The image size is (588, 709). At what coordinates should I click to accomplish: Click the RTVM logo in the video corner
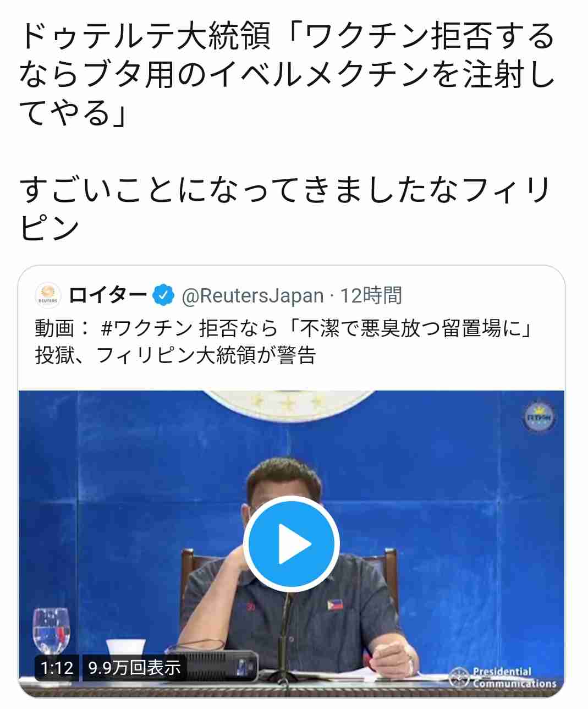click(538, 418)
